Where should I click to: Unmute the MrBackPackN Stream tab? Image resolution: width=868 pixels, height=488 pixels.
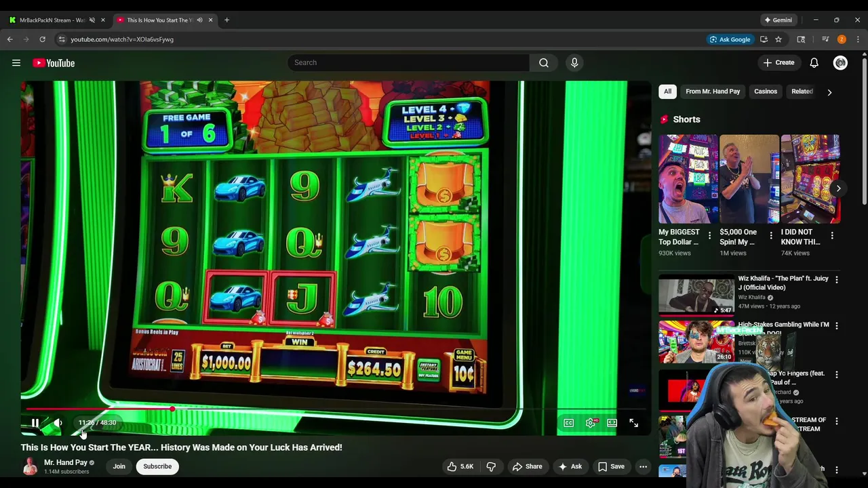[x=92, y=20]
